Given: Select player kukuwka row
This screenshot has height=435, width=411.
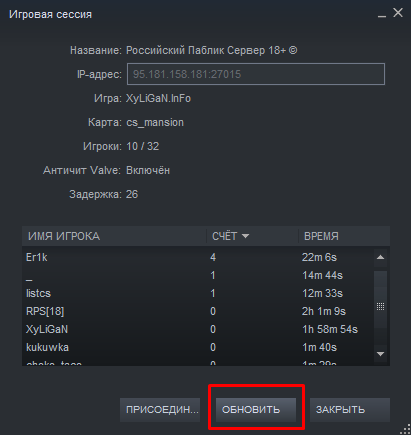Looking at the screenshot, I should point(198,348).
